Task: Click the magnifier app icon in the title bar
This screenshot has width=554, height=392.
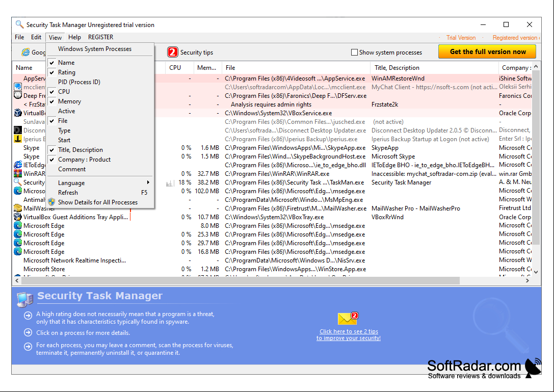Action: point(19,24)
